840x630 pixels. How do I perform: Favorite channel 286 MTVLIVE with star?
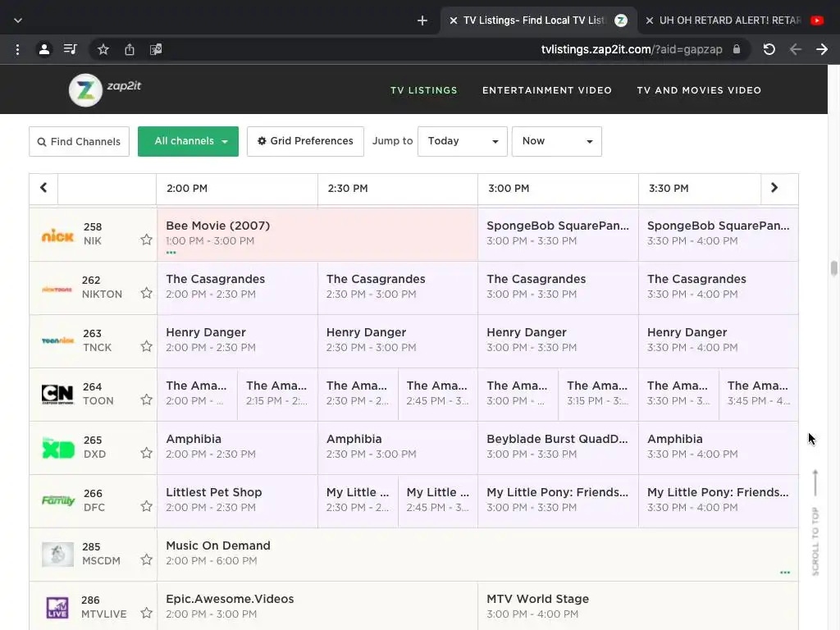tap(146, 613)
